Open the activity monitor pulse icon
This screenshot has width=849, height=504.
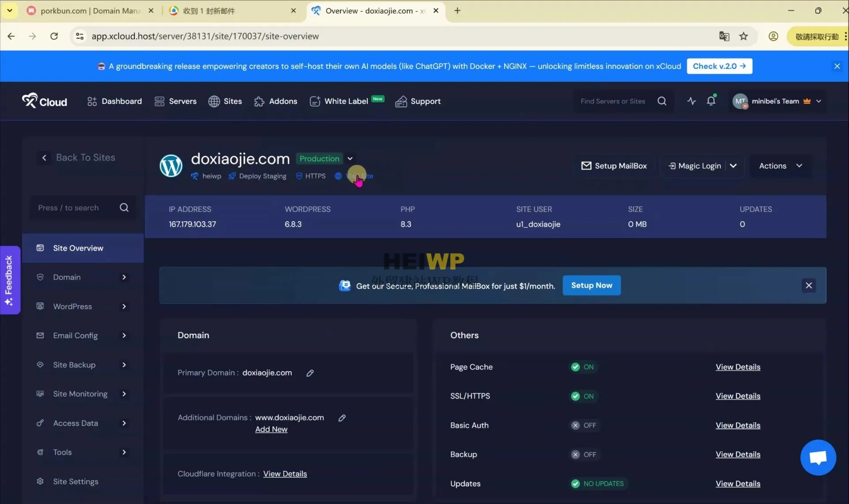pos(692,101)
